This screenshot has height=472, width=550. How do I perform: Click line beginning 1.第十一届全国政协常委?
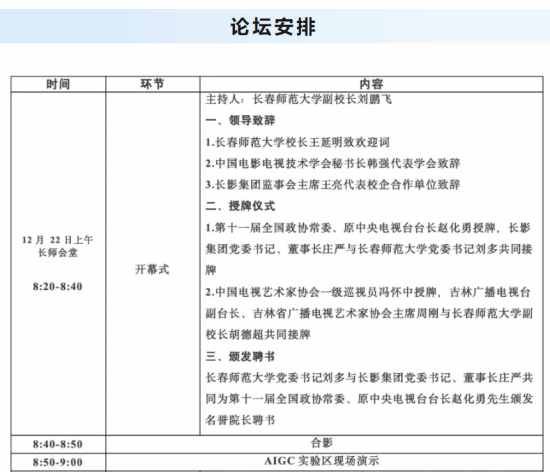(x=368, y=228)
